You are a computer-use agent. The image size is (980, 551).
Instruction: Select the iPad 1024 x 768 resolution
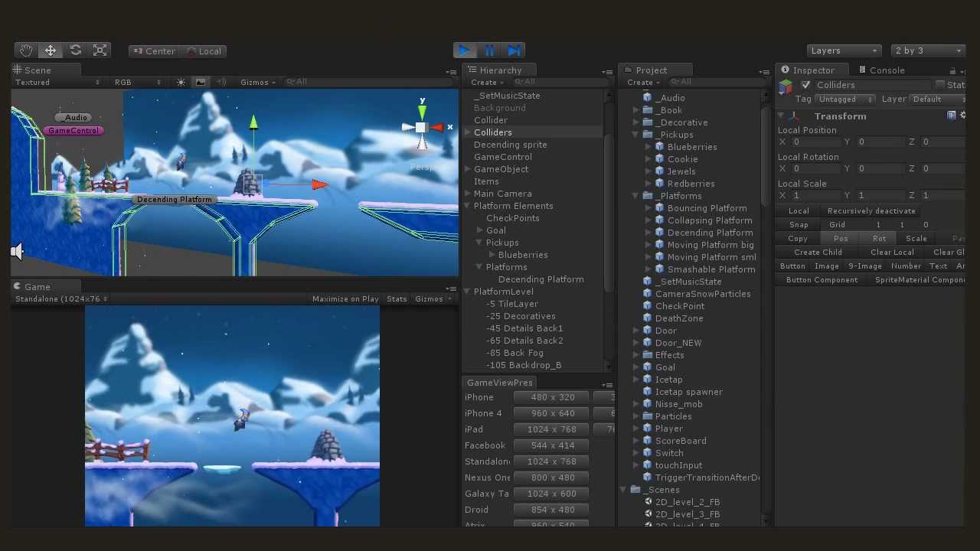point(551,429)
